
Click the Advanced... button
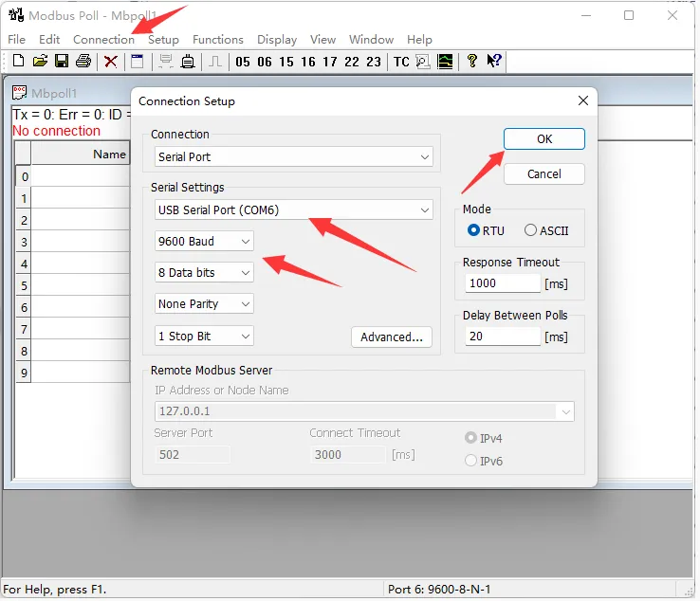coord(391,337)
